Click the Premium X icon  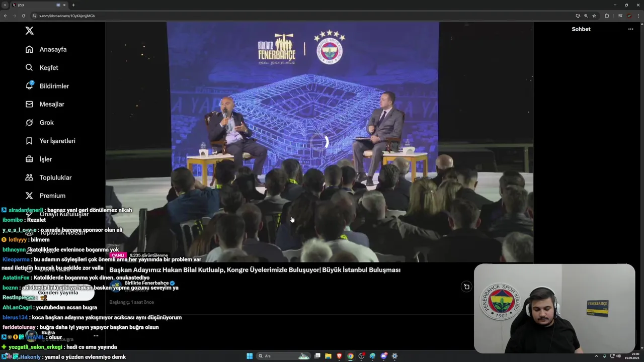29,196
